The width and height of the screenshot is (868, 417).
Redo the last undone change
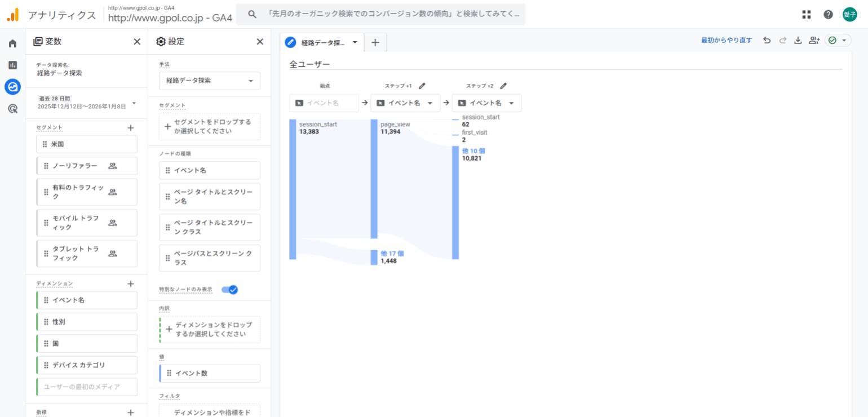782,40
